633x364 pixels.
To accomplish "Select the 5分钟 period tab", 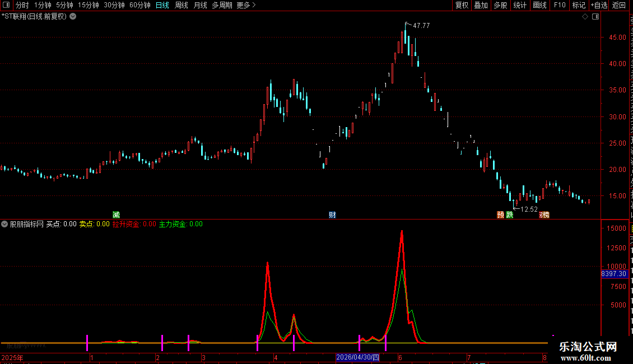I will [x=64, y=5].
